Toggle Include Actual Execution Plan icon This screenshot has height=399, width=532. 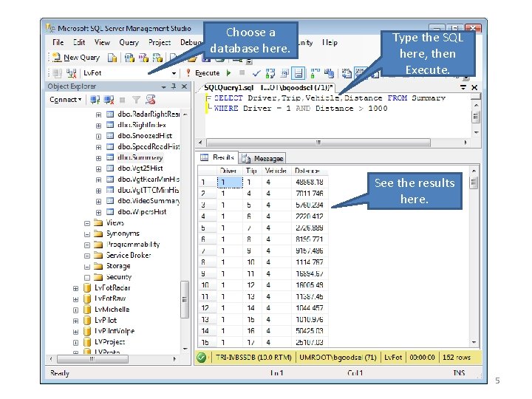pos(315,73)
